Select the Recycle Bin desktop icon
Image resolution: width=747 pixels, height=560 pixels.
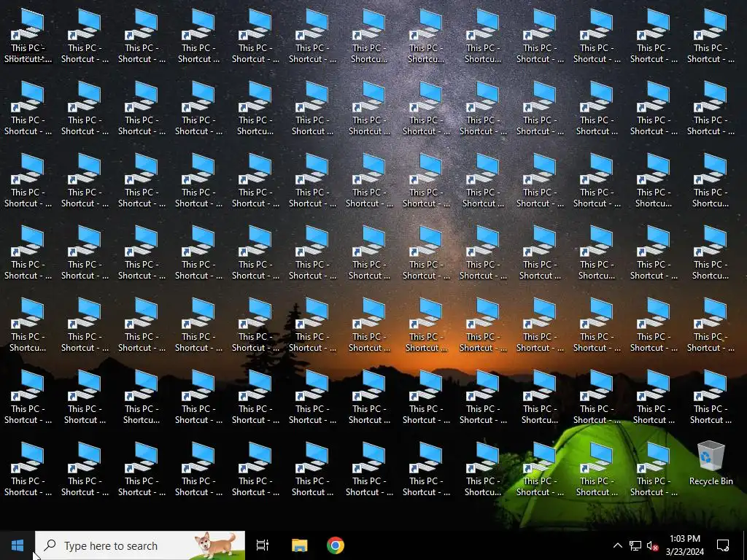tap(711, 463)
